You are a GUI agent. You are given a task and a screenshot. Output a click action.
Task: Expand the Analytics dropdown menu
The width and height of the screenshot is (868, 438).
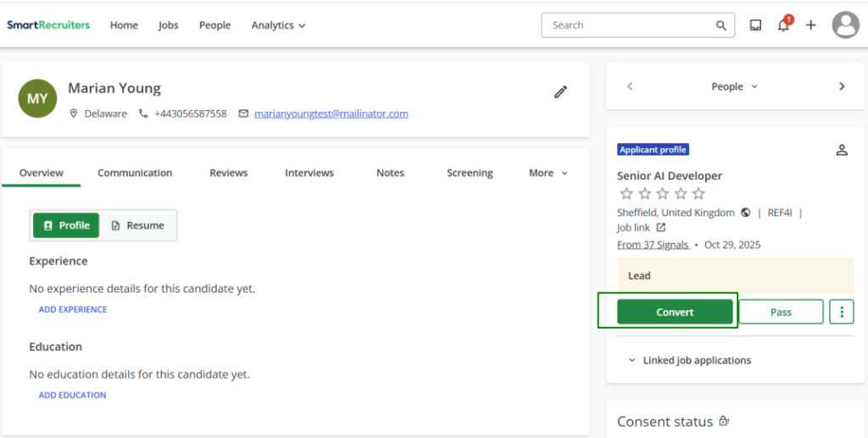coord(278,25)
